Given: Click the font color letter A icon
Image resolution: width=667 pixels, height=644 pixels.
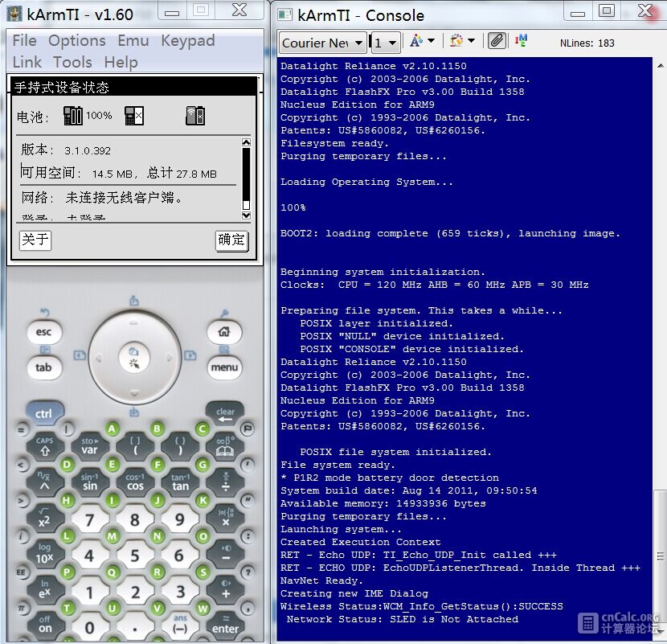Looking at the screenshot, I should click(416, 41).
